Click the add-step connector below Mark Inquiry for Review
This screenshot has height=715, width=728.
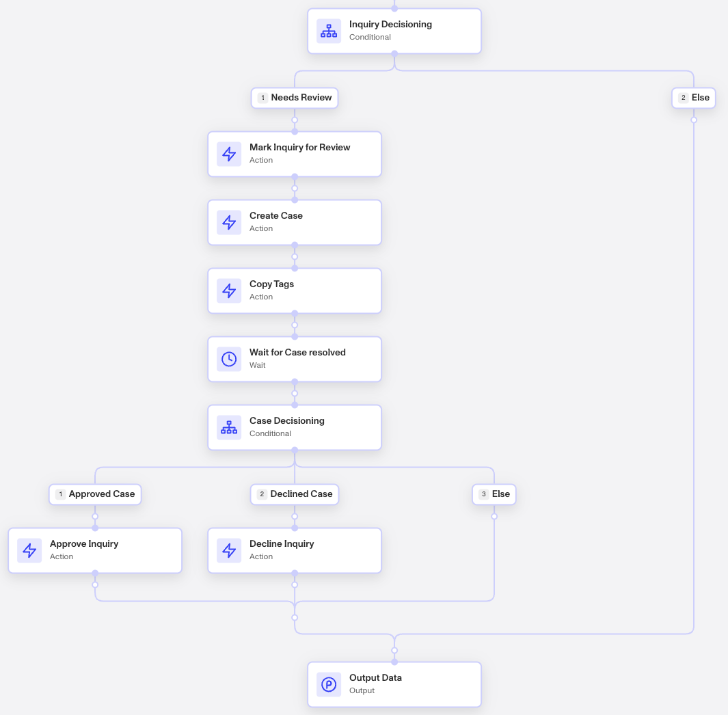click(x=295, y=189)
